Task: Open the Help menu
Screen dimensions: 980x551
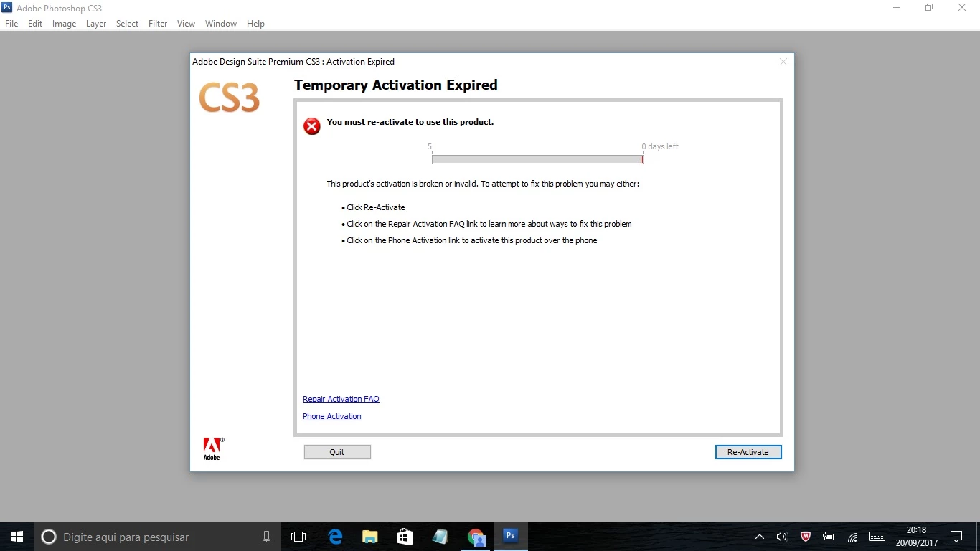Action: pos(255,24)
